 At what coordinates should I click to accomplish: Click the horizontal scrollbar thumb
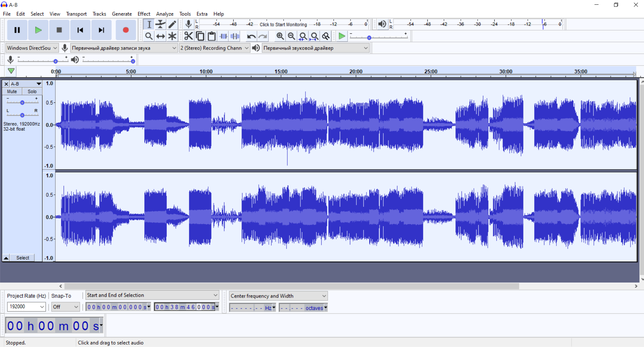292,286
